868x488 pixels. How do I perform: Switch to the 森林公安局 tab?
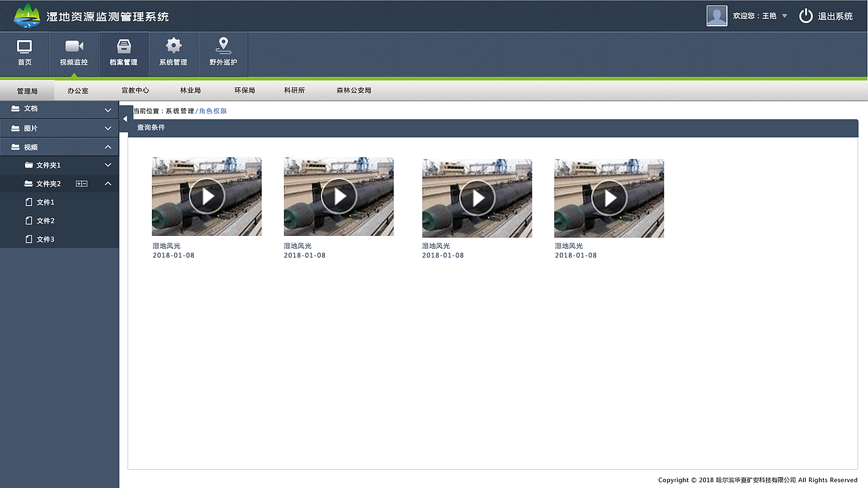tap(354, 90)
